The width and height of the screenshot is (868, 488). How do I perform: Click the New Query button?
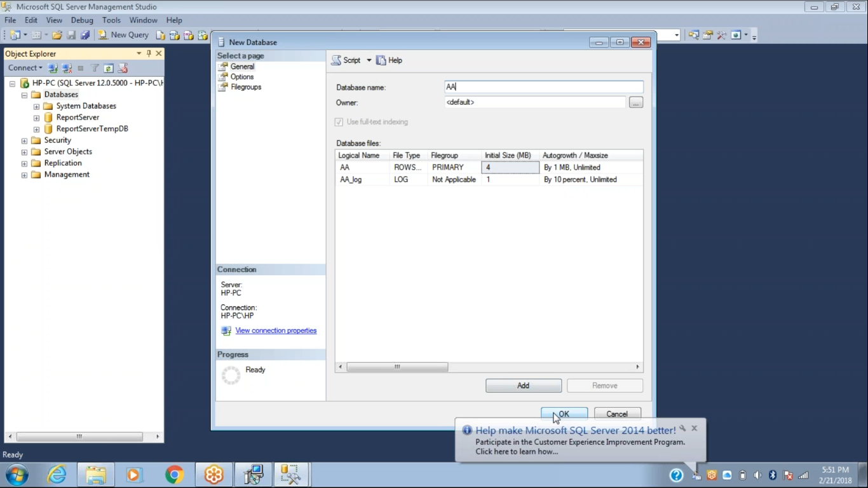point(123,35)
